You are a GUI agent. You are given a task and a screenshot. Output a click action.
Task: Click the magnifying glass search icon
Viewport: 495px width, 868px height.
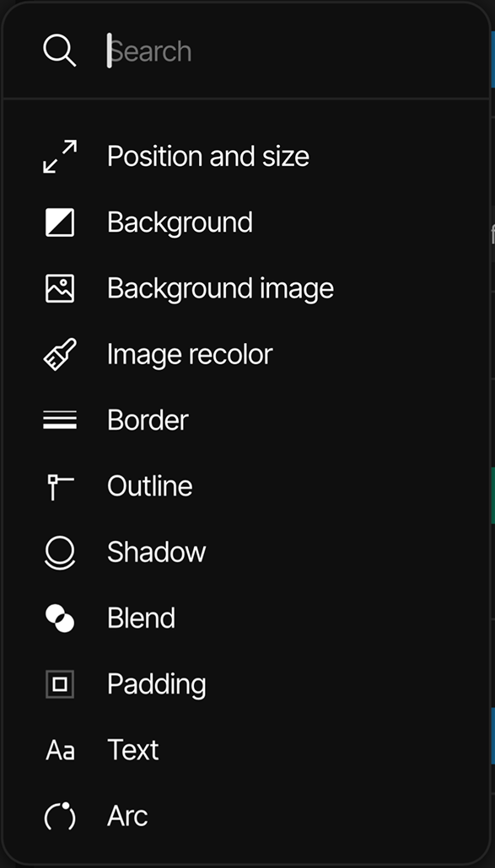pos(59,51)
